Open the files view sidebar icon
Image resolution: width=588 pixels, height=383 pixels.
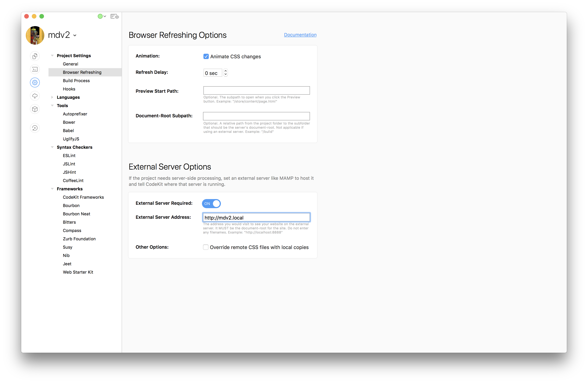[x=35, y=56]
